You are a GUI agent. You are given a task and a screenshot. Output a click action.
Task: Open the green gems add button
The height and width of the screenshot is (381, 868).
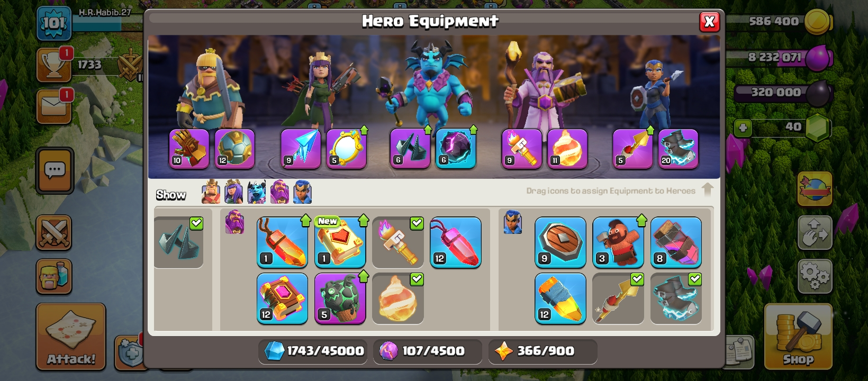pyautogui.click(x=743, y=128)
